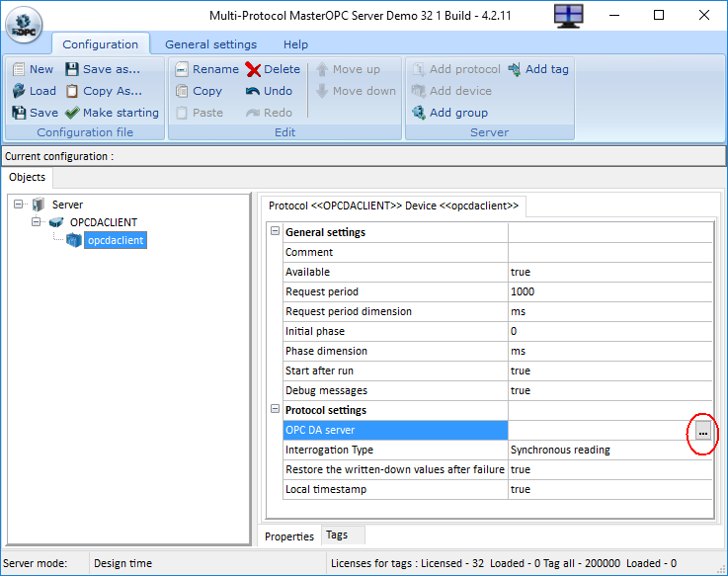Click the Save as... icon
The width and height of the screenshot is (728, 576).
[x=71, y=69]
